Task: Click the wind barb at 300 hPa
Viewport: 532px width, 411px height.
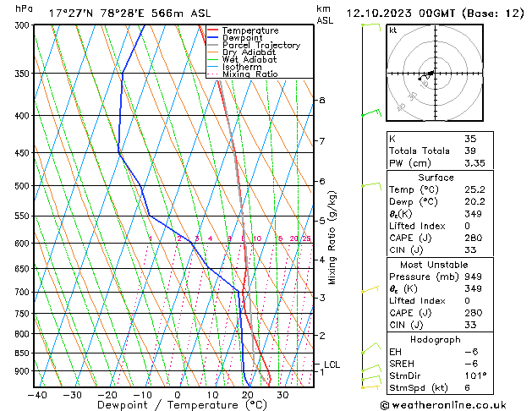Action: click(371, 27)
